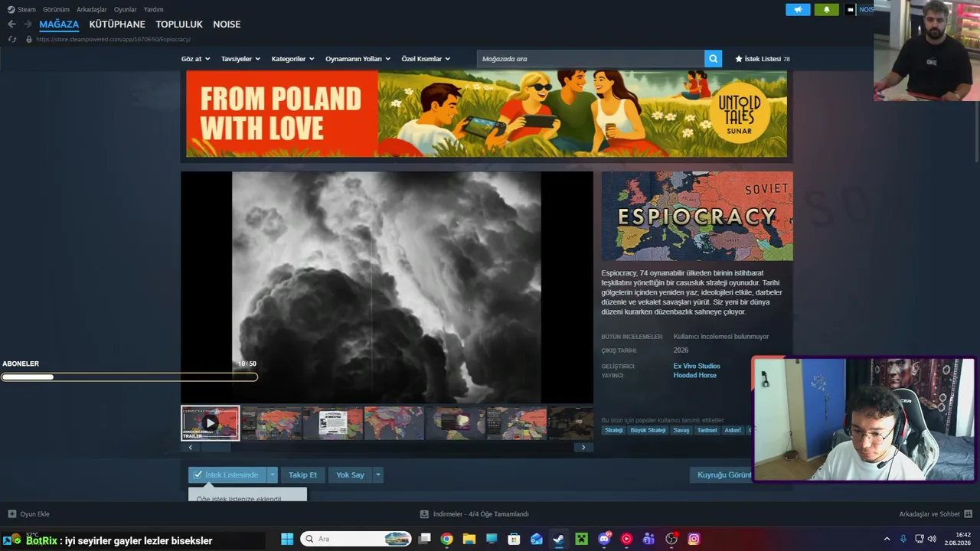
Task: Open the green notifications bell
Action: 826,10
